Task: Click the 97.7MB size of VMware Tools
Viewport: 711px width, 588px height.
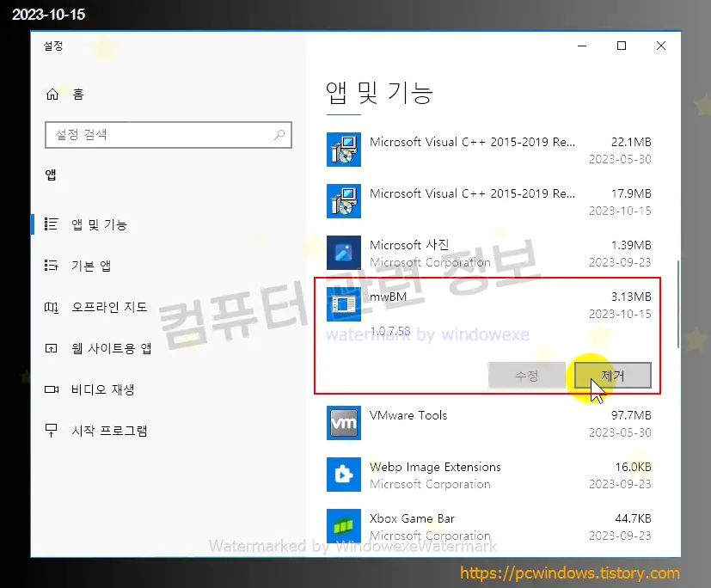Action: click(x=631, y=415)
